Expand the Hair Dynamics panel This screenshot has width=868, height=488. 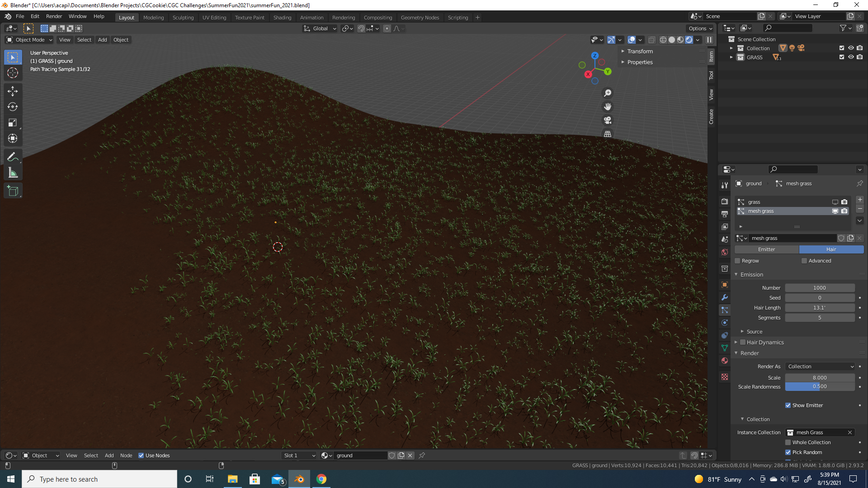pos(736,343)
